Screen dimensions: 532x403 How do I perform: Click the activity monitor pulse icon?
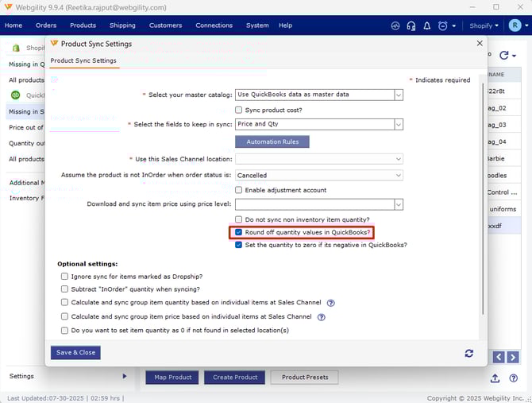coord(395,25)
